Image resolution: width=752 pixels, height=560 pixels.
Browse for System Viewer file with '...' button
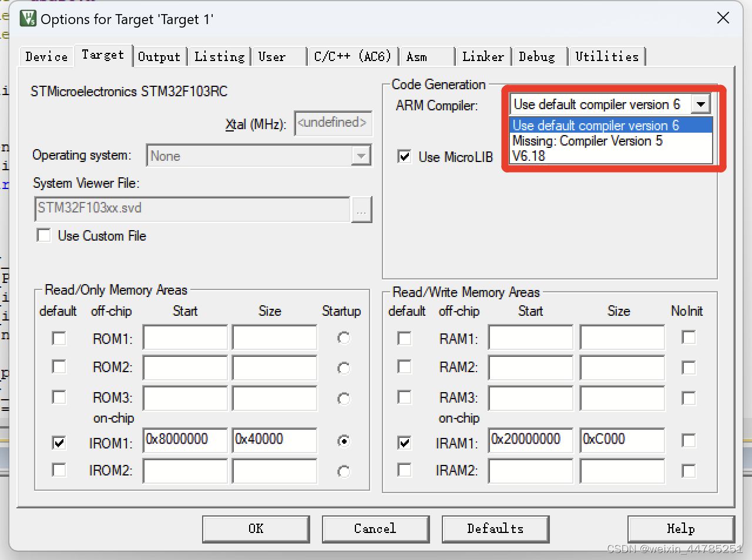tap(361, 210)
